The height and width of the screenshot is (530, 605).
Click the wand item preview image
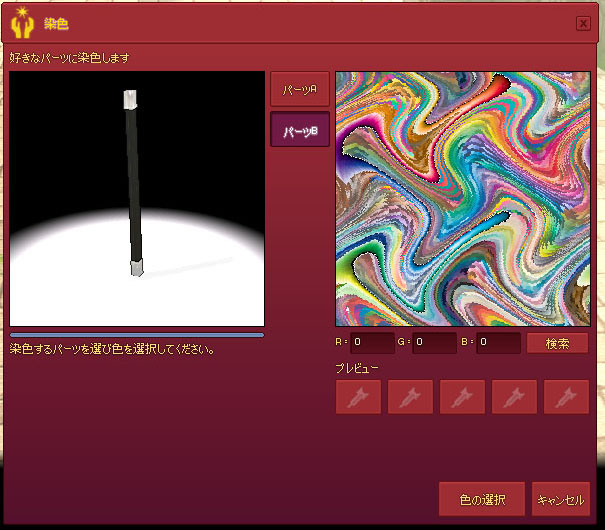[137, 199]
